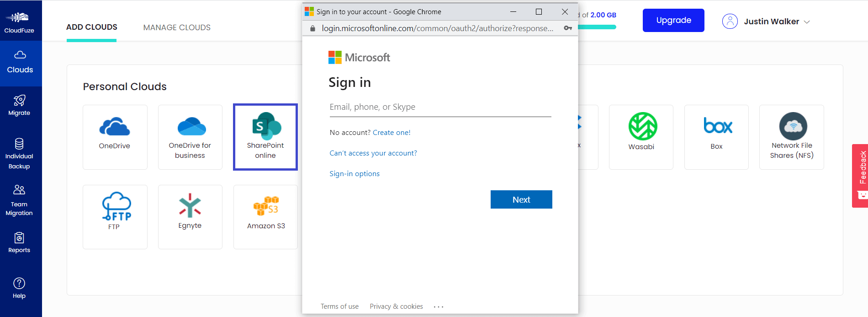Click the Next button in sign-in
The image size is (868, 317).
coord(521,199)
